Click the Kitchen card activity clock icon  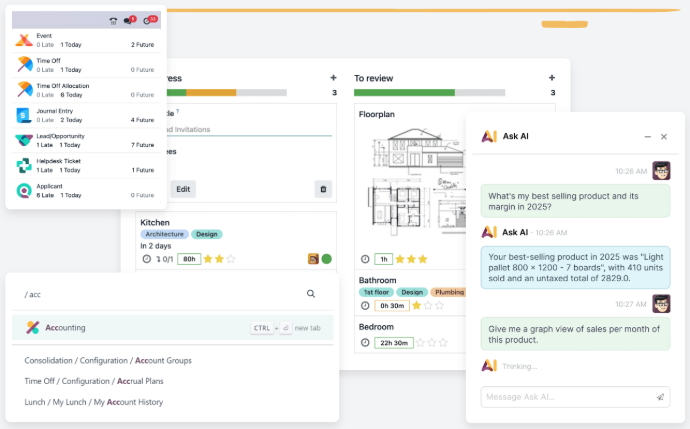click(147, 259)
